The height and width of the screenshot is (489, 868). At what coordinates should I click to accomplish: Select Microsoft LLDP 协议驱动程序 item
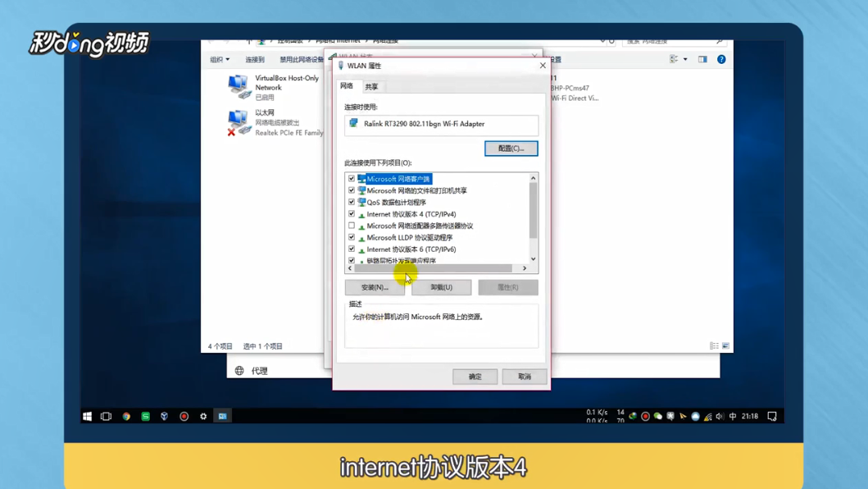pos(410,237)
